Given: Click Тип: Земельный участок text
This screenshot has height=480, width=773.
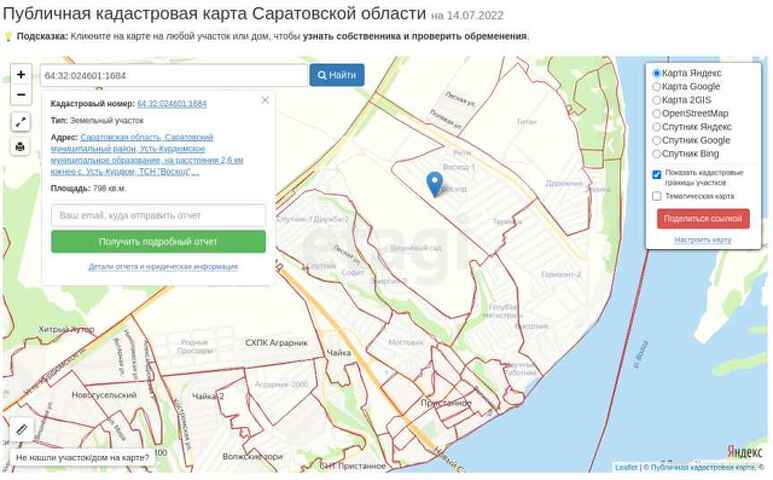Looking at the screenshot, I should [97, 120].
